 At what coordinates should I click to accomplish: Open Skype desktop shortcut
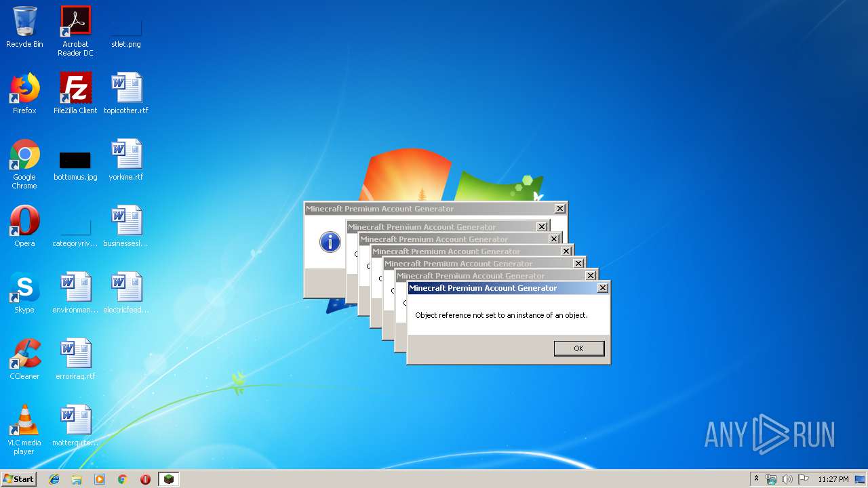(x=24, y=293)
